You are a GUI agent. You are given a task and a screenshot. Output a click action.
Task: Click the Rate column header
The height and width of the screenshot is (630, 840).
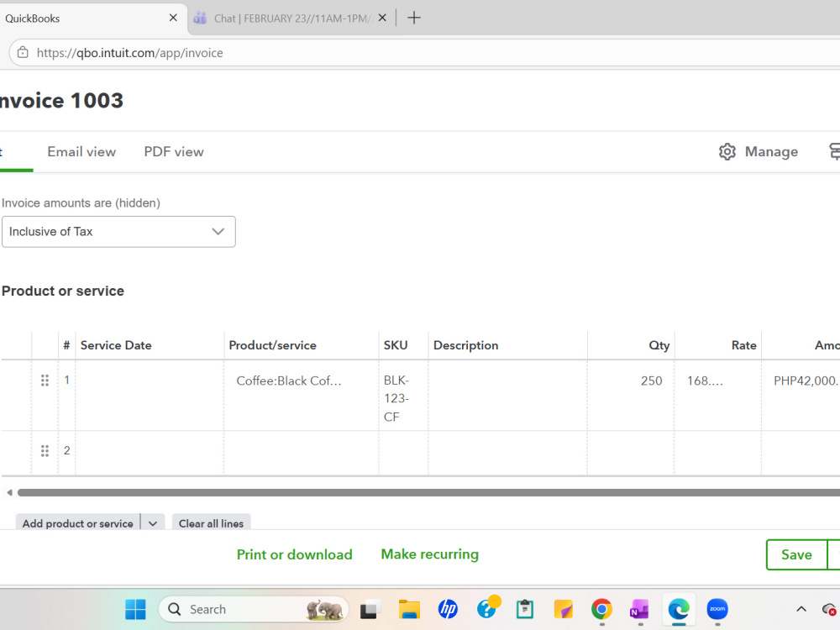(743, 345)
